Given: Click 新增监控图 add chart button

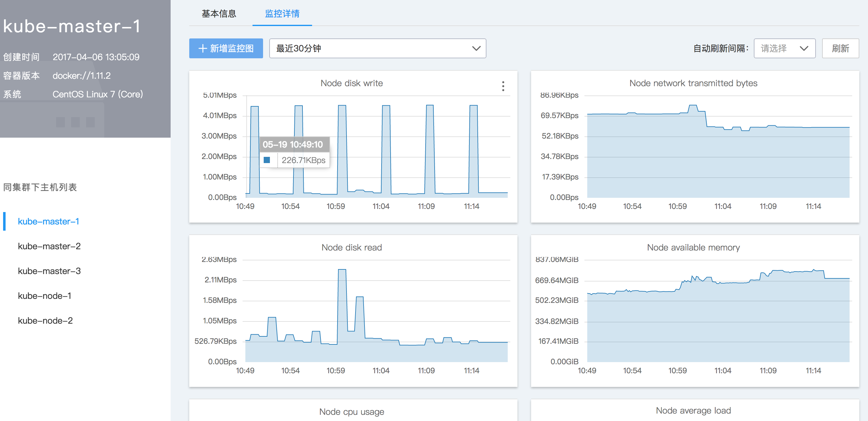Looking at the screenshot, I should 226,48.
